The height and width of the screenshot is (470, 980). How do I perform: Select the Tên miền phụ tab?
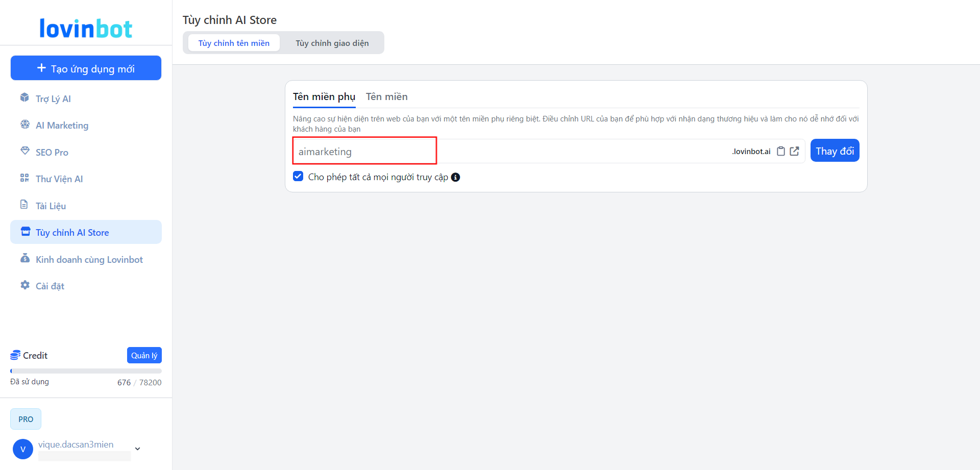click(324, 97)
